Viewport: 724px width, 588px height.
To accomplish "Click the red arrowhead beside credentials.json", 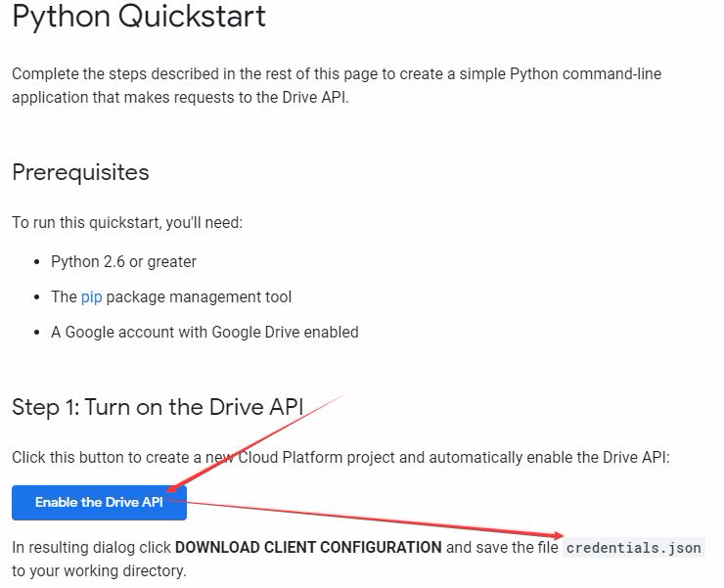I will [x=558, y=535].
